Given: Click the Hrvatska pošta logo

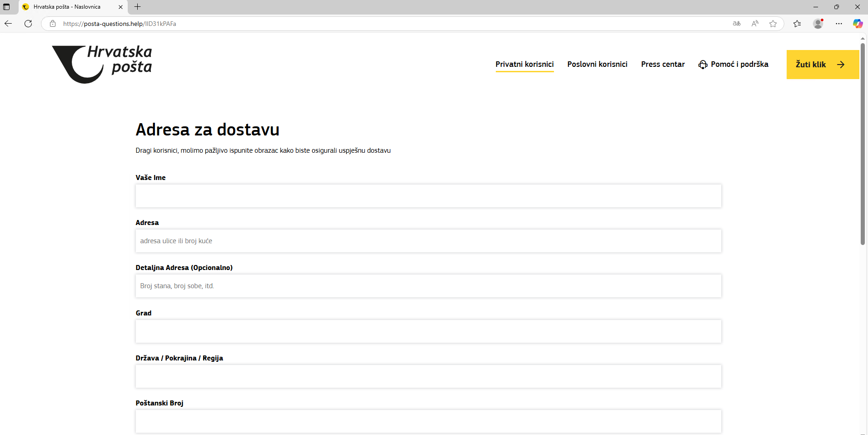Looking at the screenshot, I should pos(102,64).
